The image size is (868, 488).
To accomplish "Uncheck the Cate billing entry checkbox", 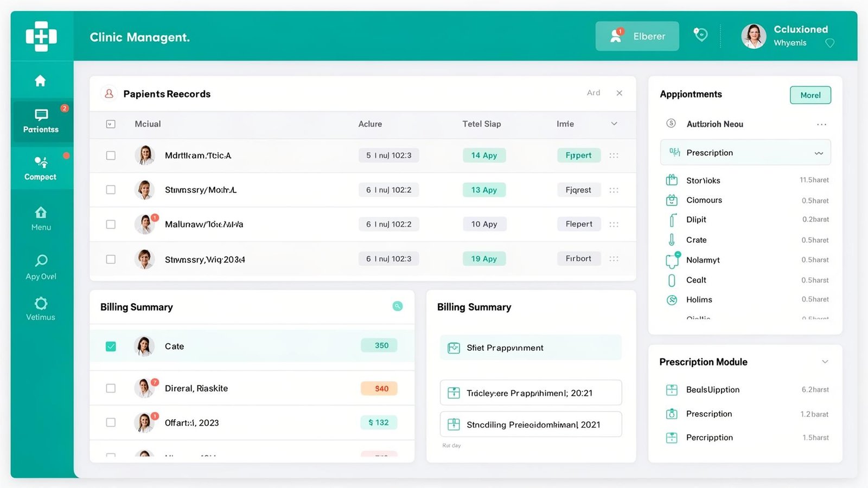I will pyautogui.click(x=111, y=346).
